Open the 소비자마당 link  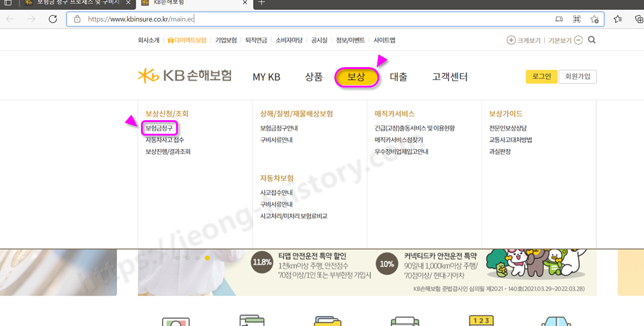tap(289, 40)
